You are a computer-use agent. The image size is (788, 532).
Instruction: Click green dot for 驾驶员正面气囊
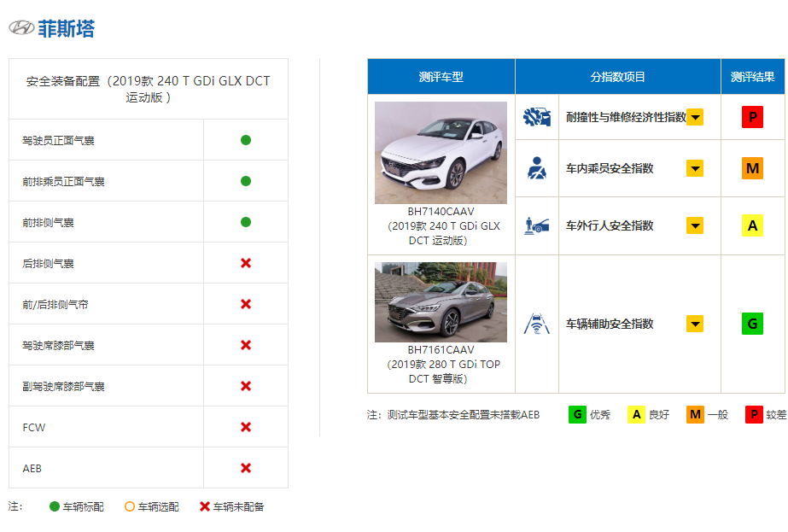246,140
